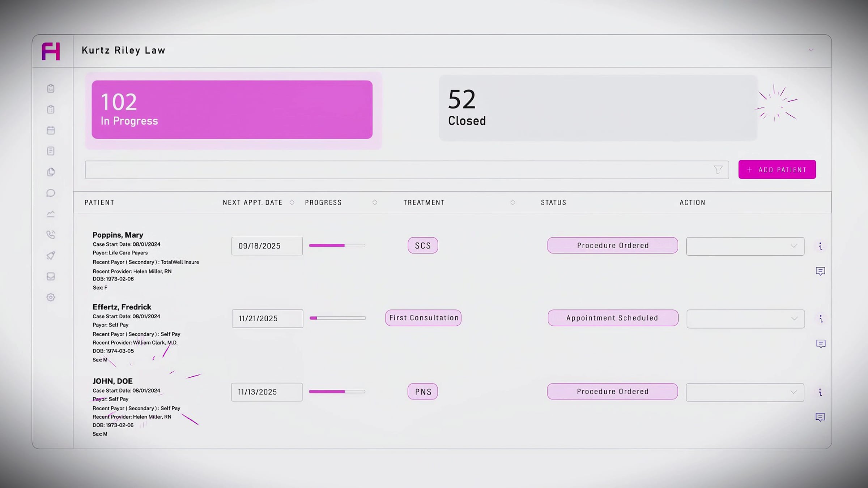Open the chat bubble sidebar icon
868x488 pixels.
click(51, 193)
